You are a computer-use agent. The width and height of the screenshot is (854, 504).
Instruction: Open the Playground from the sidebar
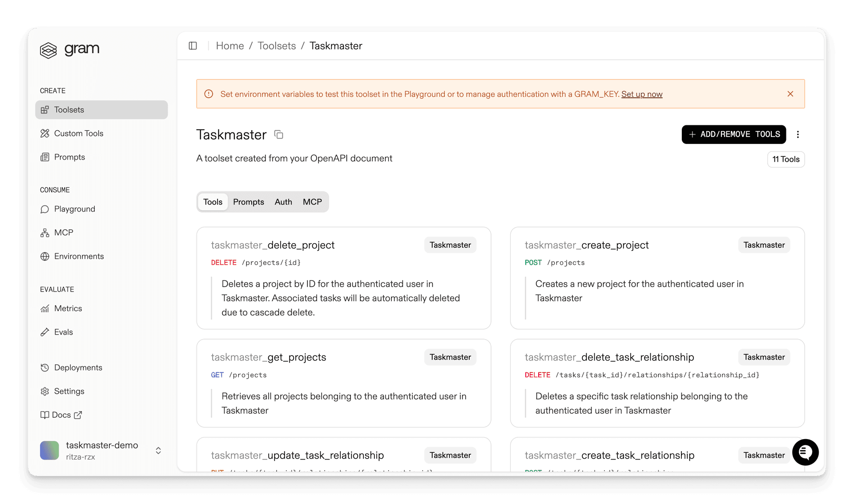coord(74,209)
